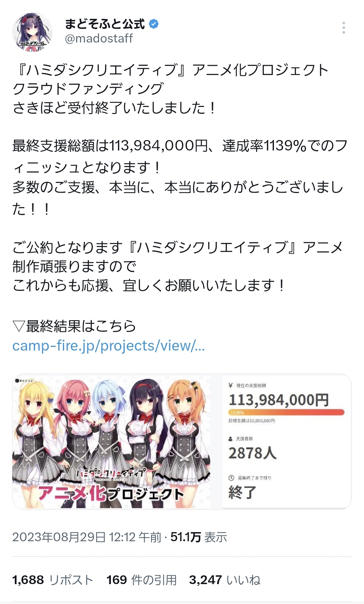Tap the まどそふと公式 profile avatar
364x604 pixels.
click(x=32, y=32)
